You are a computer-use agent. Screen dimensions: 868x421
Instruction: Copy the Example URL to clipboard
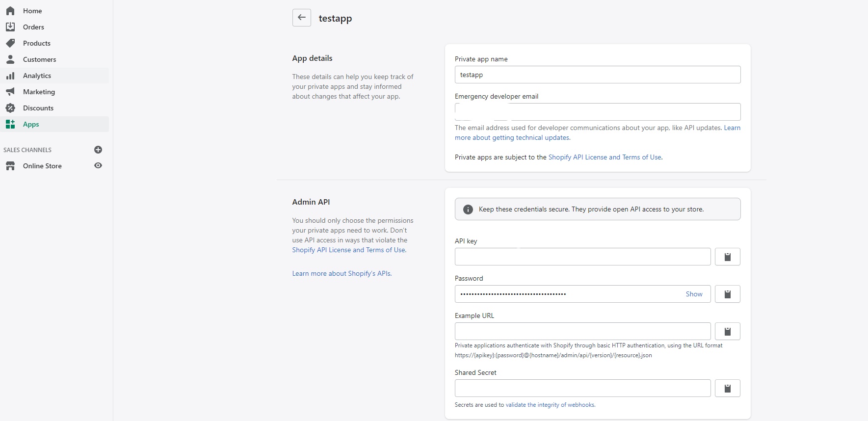[728, 331]
